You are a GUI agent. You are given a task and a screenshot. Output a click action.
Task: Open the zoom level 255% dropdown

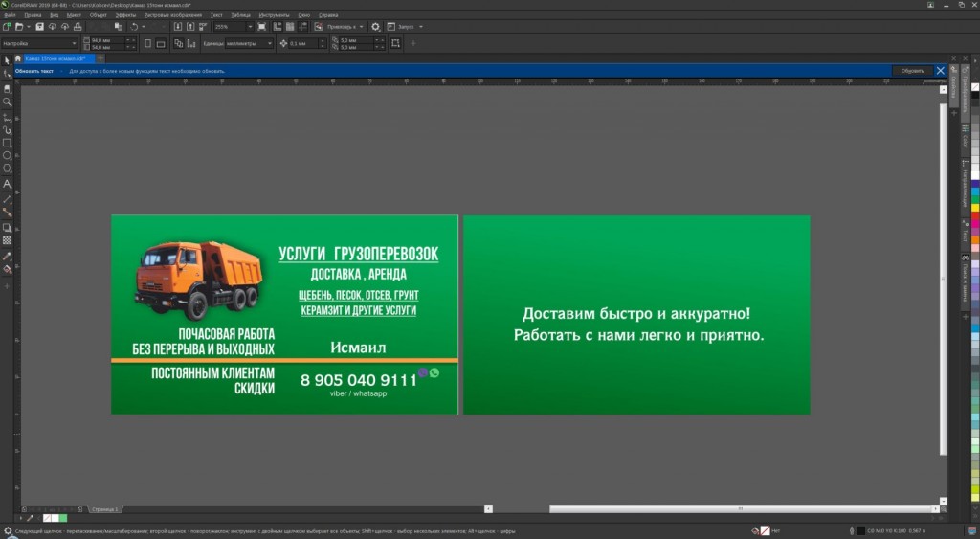click(x=249, y=27)
